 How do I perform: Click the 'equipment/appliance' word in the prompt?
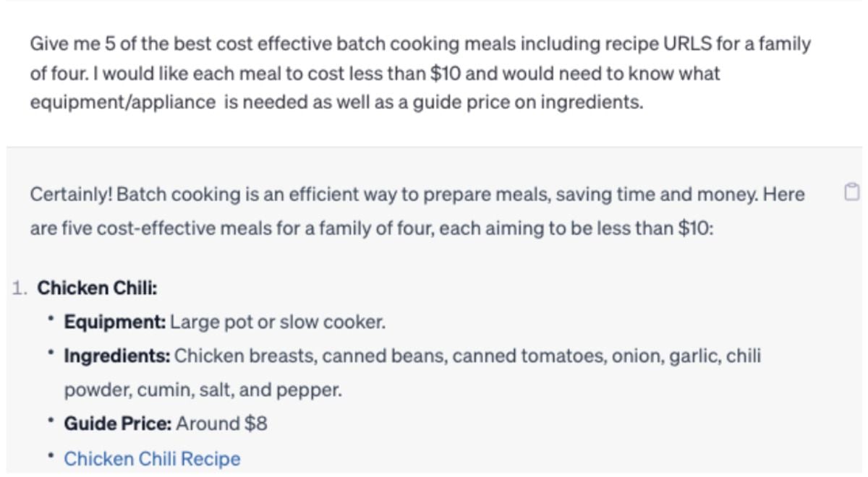click(122, 103)
